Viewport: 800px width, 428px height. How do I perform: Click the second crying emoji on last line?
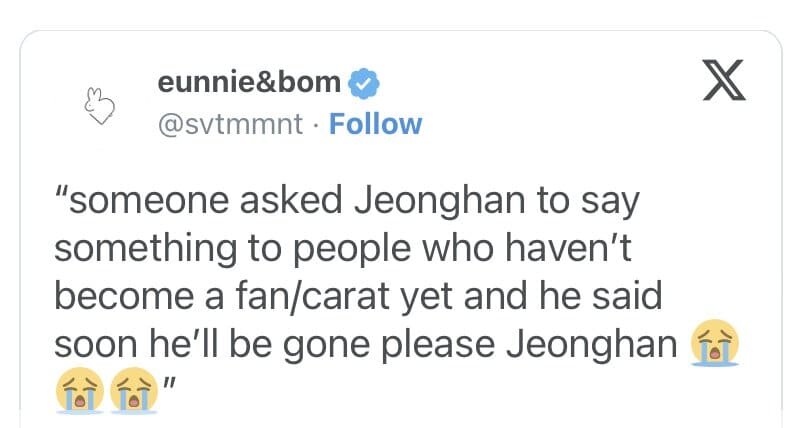tap(135, 391)
